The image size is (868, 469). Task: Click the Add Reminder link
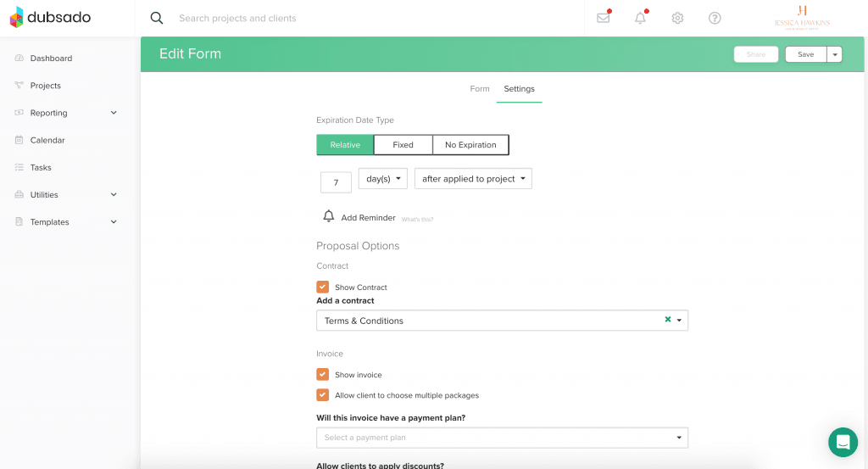coord(368,218)
